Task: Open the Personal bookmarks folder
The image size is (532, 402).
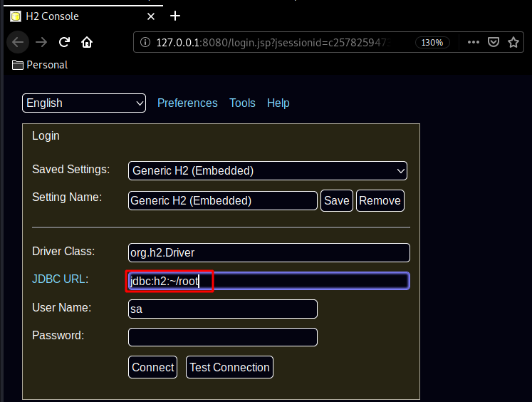Action: tap(40, 65)
